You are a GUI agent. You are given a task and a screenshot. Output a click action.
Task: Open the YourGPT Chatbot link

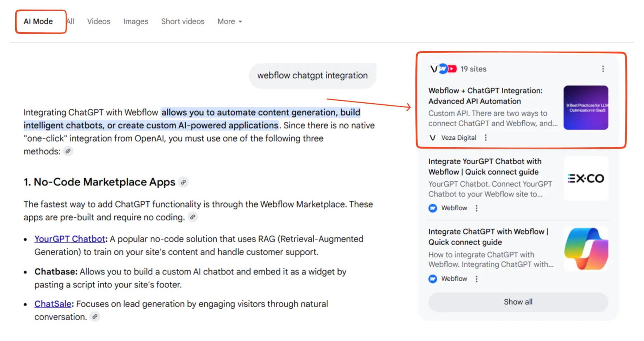[x=70, y=239]
